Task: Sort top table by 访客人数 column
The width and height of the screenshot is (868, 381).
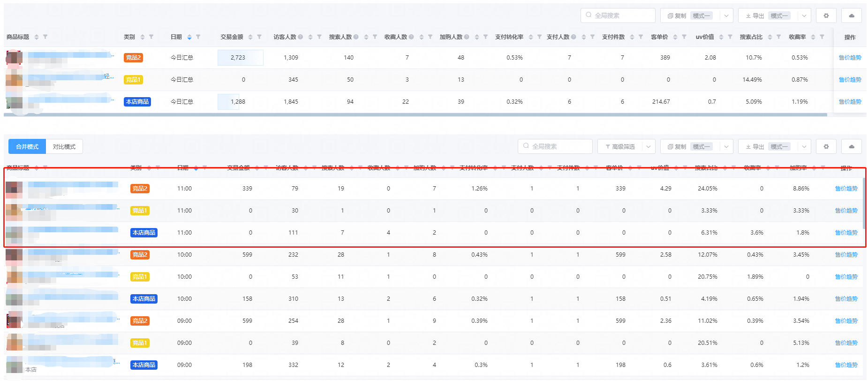Action: tap(310, 37)
